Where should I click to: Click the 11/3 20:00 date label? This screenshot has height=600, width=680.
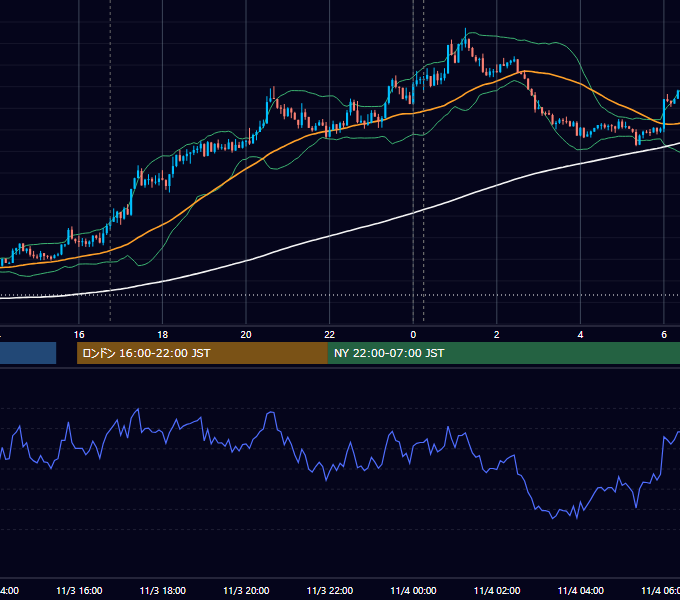click(x=246, y=591)
